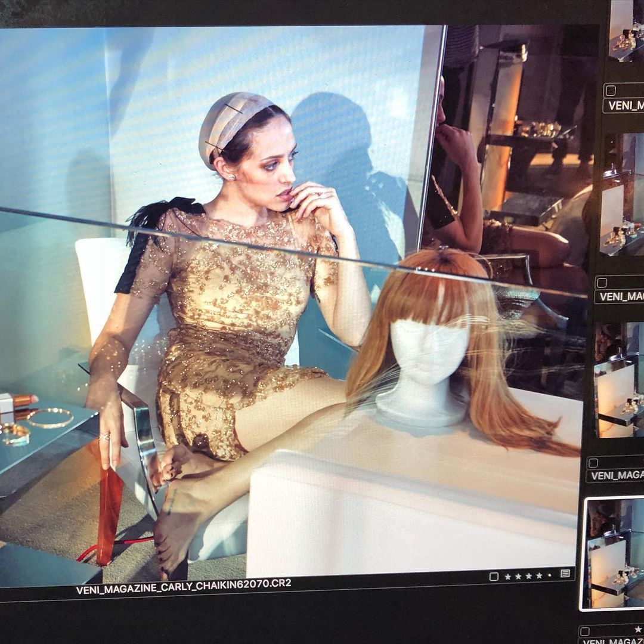
Task: Select the topmost thumbnail in browser
Action: [626, 30]
